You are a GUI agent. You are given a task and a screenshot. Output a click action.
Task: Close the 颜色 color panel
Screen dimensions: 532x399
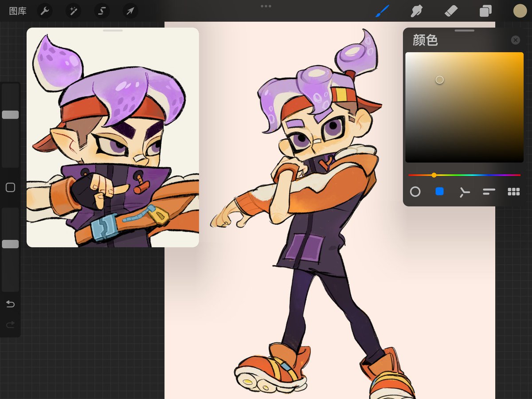click(515, 40)
